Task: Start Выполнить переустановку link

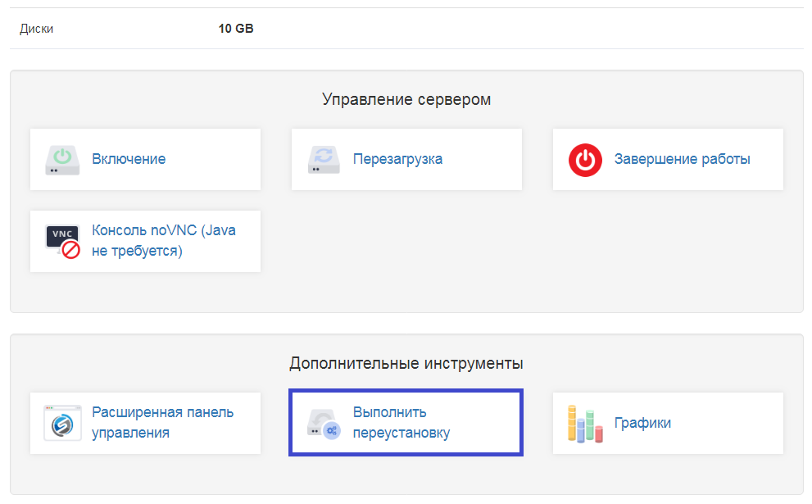Action: [401, 423]
